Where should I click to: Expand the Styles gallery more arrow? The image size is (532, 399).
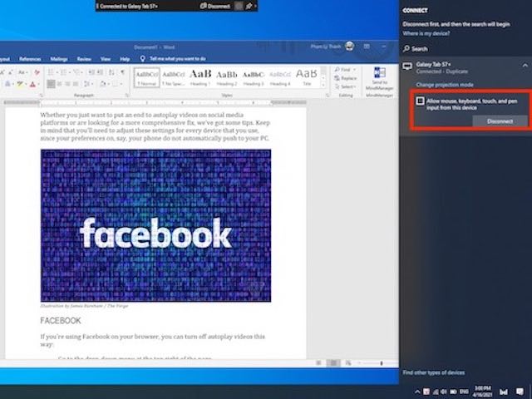[x=323, y=85]
